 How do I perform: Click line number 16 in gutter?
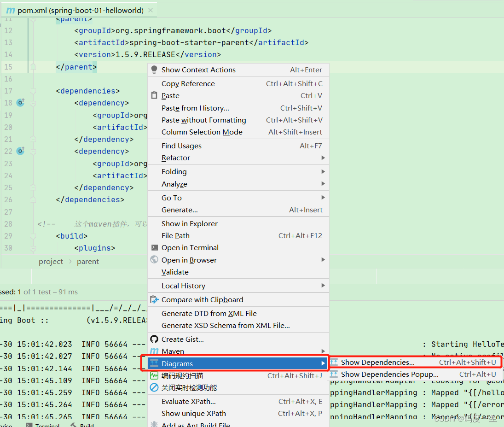pyautogui.click(x=8, y=79)
